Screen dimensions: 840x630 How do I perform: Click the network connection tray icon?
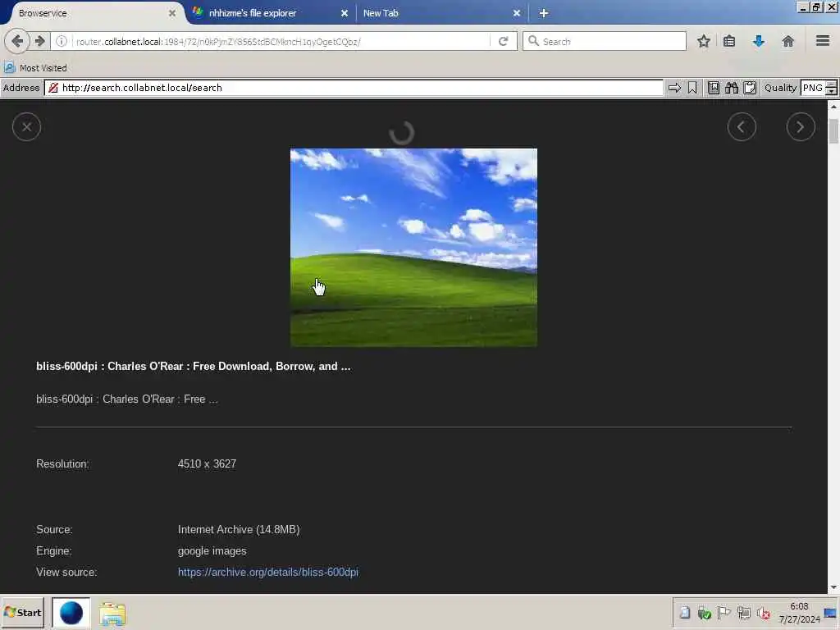click(x=743, y=612)
